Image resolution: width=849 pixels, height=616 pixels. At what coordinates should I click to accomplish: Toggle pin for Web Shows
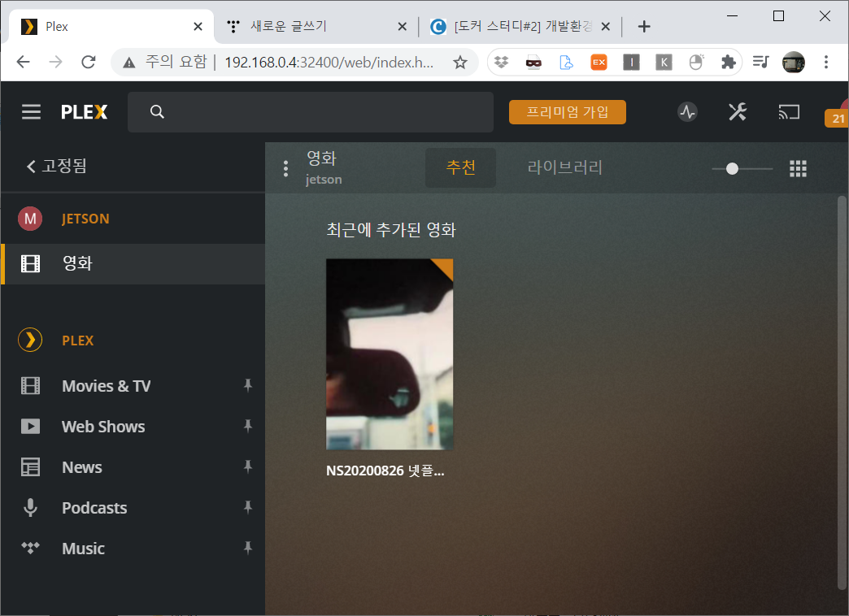pyautogui.click(x=247, y=426)
